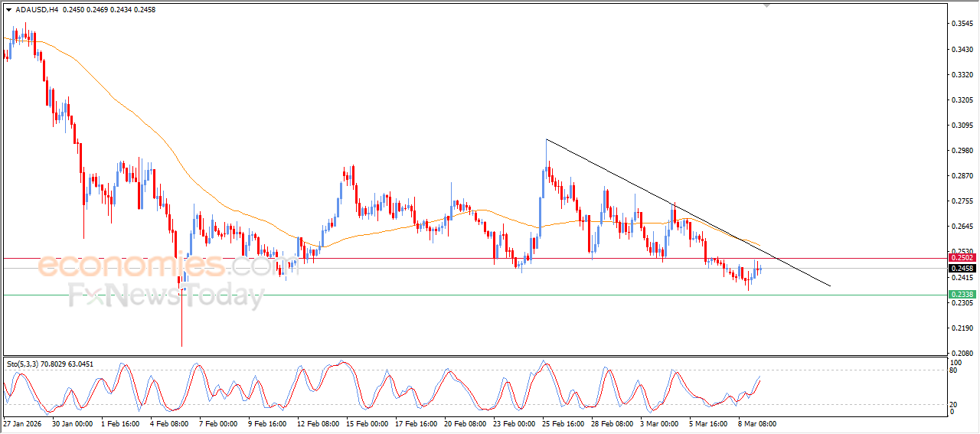Viewport: 980px width, 434px height.
Task: Click the low value 0.2434 in the header
Action: tap(121, 10)
